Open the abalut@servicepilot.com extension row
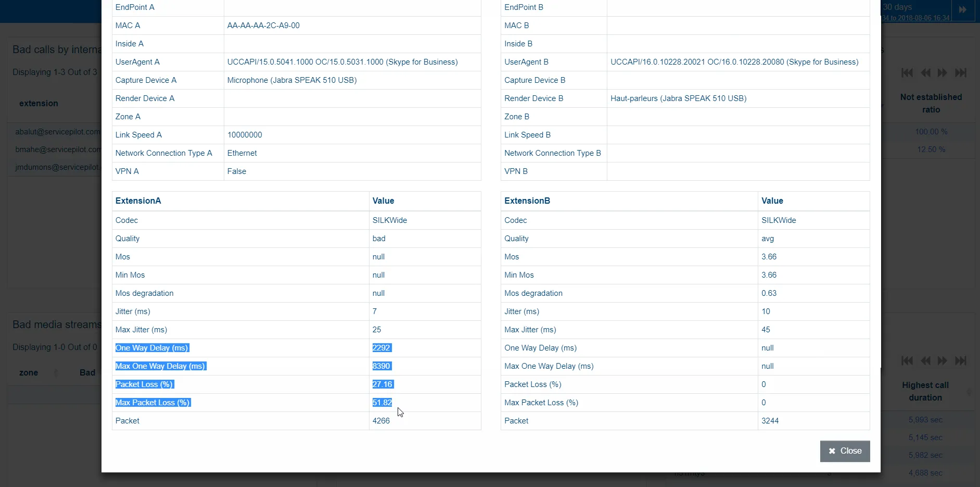980x487 pixels. (x=57, y=132)
